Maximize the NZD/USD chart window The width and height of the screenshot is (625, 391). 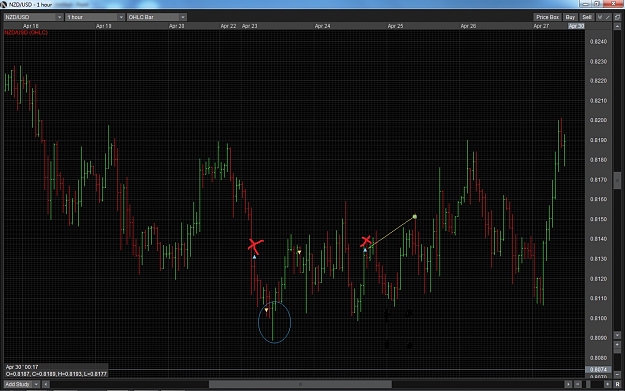click(x=597, y=4)
